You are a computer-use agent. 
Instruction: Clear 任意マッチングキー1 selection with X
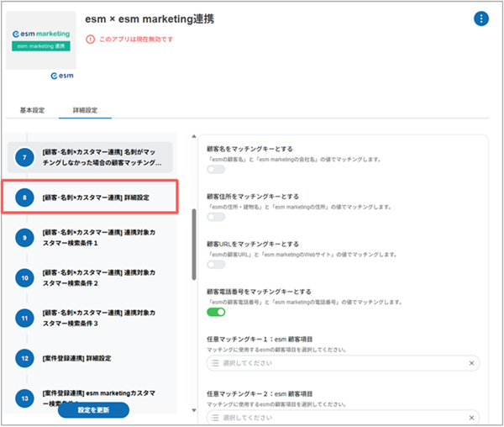pos(471,363)
